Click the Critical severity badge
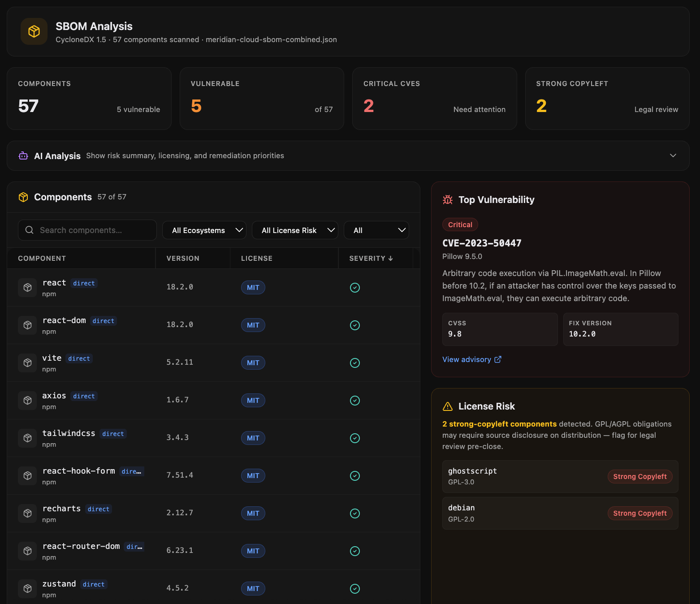Screen dimensions: 700x604 coord(460,224)
